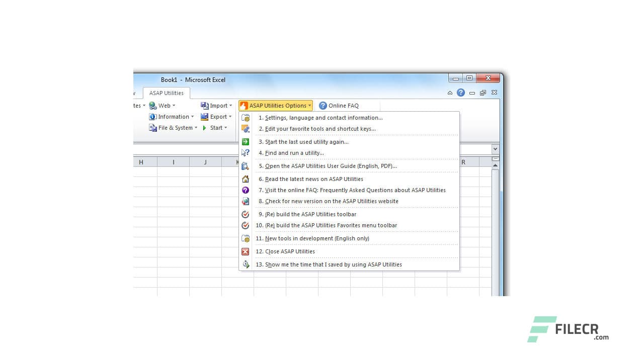This screenshot has width=644, height=362.
Task: Switch to the ASAP Utilities tab
Action: (167, 93)
